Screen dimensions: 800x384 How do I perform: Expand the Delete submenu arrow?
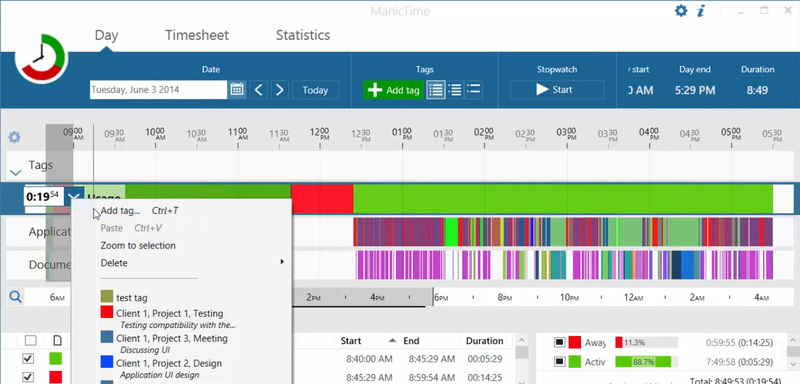[282, 262]
